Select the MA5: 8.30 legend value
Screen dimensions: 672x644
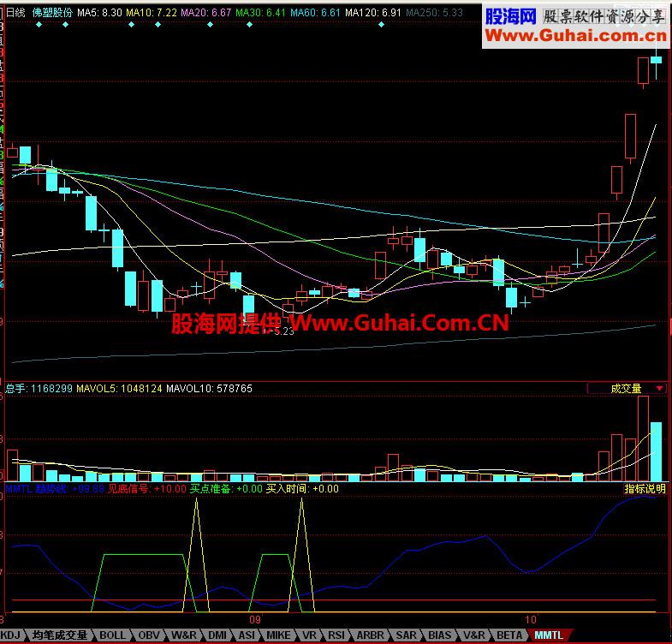pos(99,13)
